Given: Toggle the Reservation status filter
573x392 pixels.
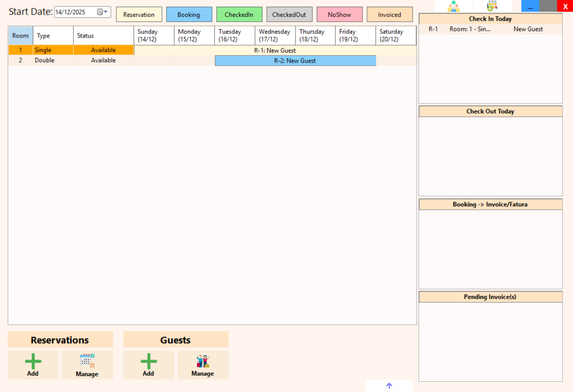Looking at the screenshot, I should (x=139, y=15).
